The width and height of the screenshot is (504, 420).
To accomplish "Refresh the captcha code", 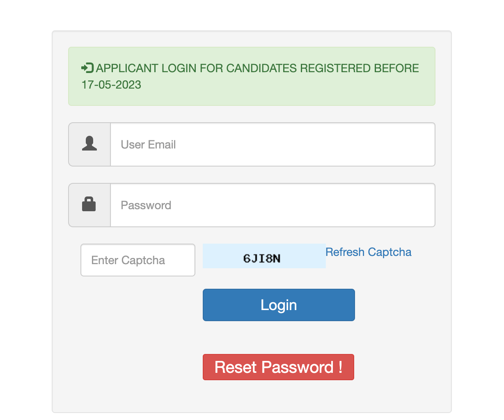I will [x=369, y=252].
